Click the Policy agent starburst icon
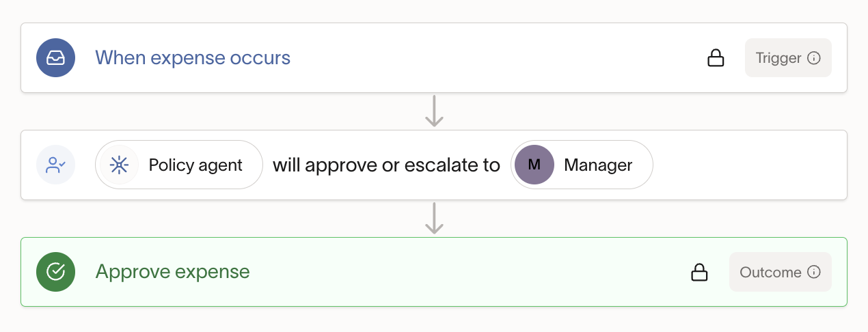The height and width of the screenshot is (332, 868). pos(119,165)
